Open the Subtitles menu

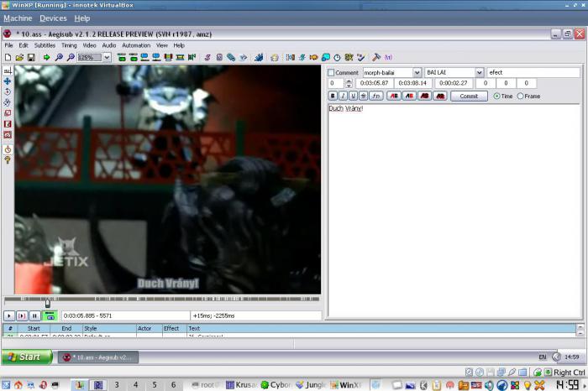(45, 45)
